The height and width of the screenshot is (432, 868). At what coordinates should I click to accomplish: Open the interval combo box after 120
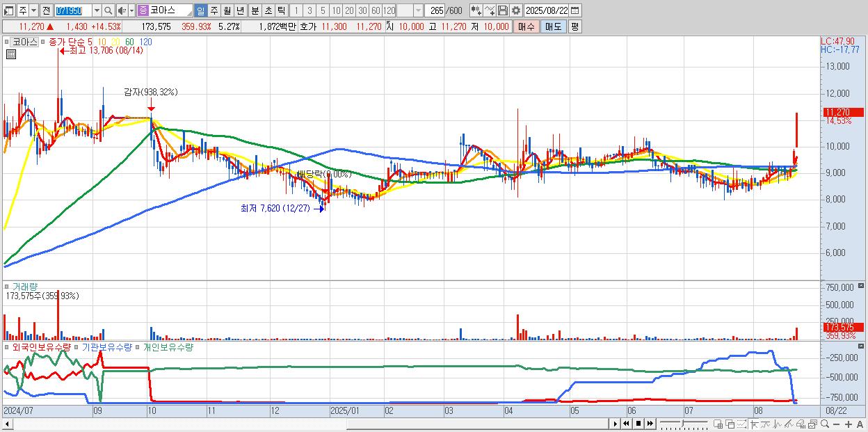tap(410, 10)
